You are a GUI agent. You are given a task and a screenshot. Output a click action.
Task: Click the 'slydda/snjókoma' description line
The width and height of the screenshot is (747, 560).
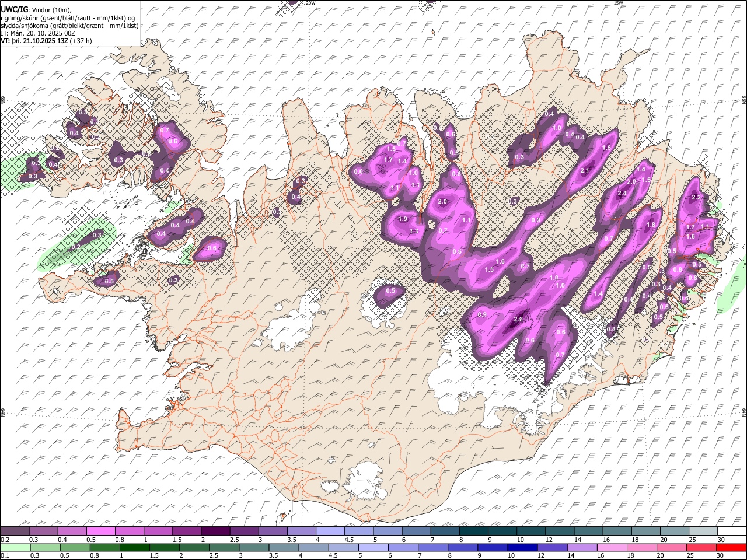[69, 26]
